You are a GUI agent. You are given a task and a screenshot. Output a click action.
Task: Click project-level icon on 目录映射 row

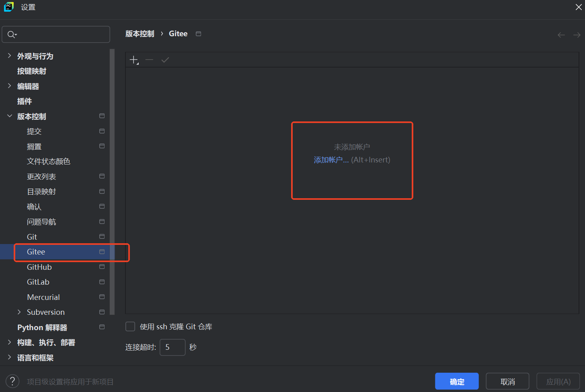(102, 191)
